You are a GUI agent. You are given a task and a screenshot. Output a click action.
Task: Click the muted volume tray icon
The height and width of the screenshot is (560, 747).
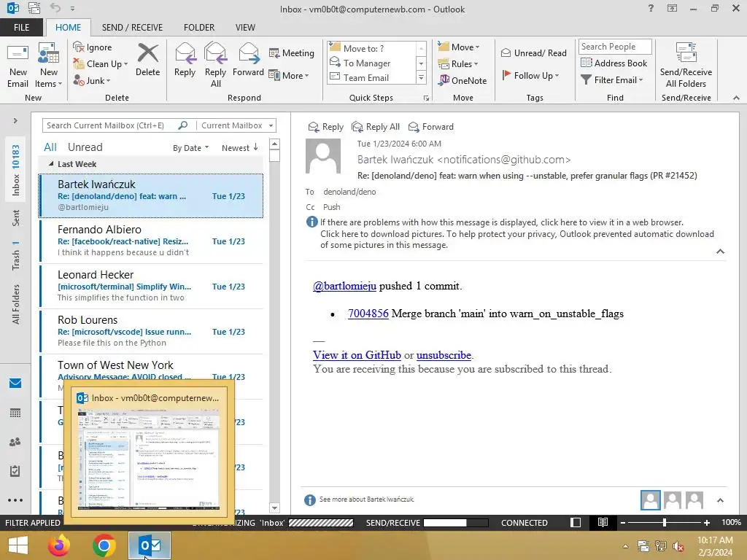[678, 546]
